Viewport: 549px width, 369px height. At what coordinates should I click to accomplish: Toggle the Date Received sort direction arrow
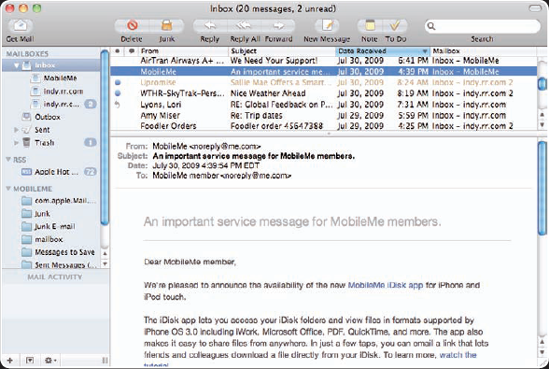(425, 51)
